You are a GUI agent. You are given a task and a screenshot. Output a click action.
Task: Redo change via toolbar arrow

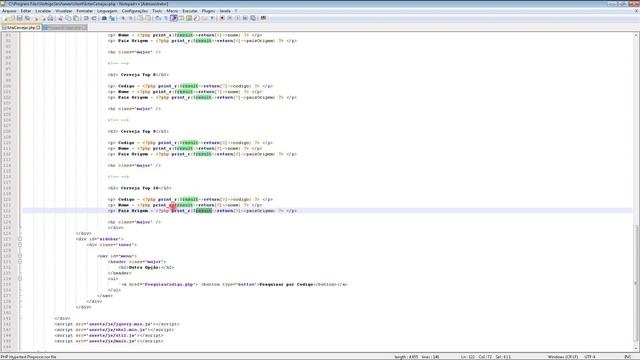coord(94,18)
